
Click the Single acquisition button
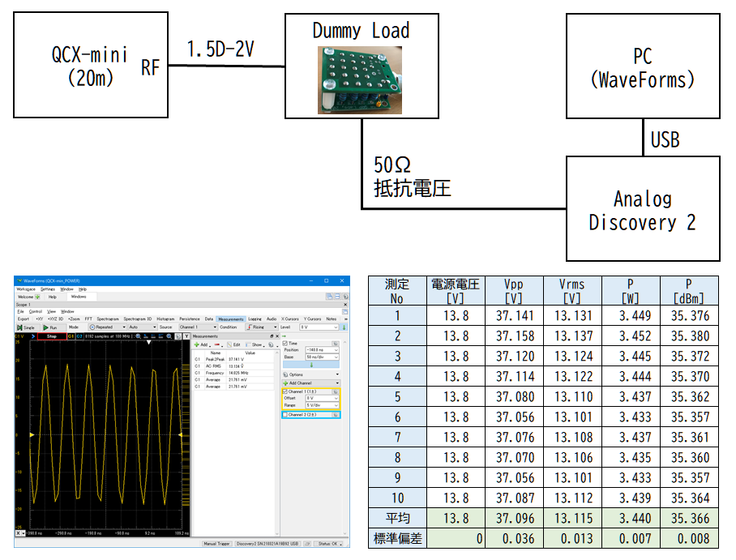point(28,327)
